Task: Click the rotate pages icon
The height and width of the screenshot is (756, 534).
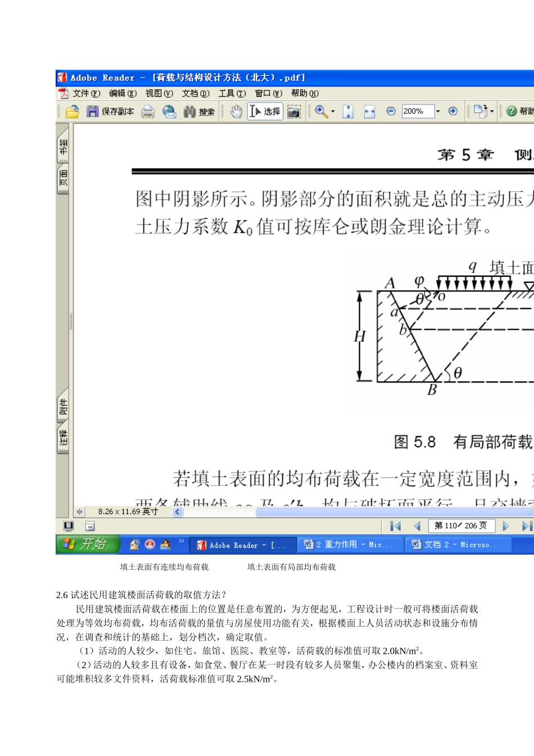Action: 480,111
